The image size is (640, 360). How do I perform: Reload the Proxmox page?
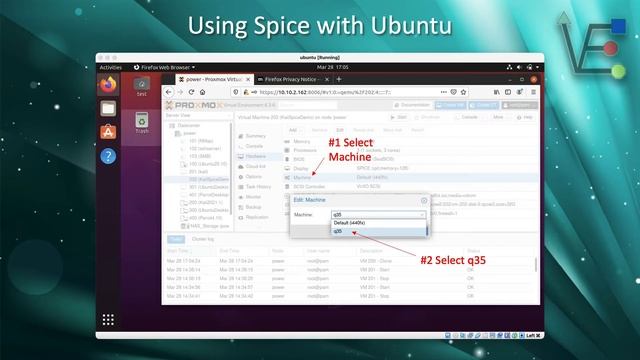[x=191, y=92]
